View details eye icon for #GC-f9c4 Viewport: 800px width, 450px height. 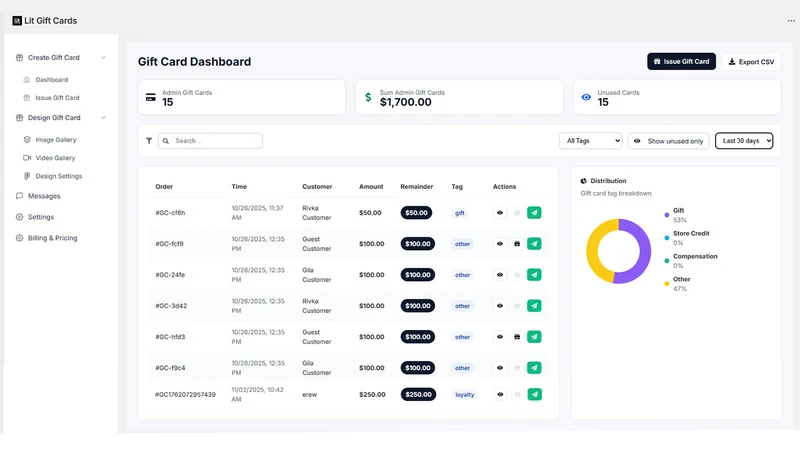(x=500, y=368)
